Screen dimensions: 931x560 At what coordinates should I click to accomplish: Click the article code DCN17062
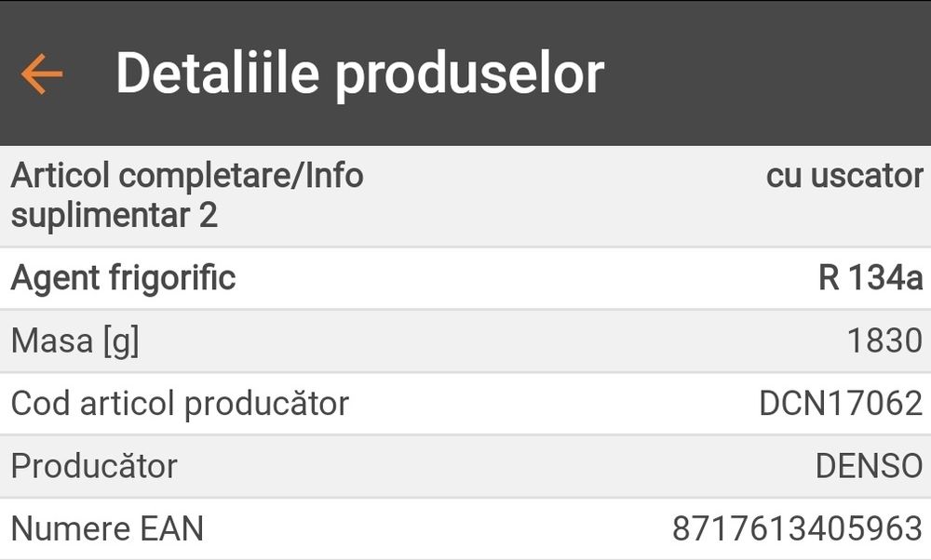[841, 403]
